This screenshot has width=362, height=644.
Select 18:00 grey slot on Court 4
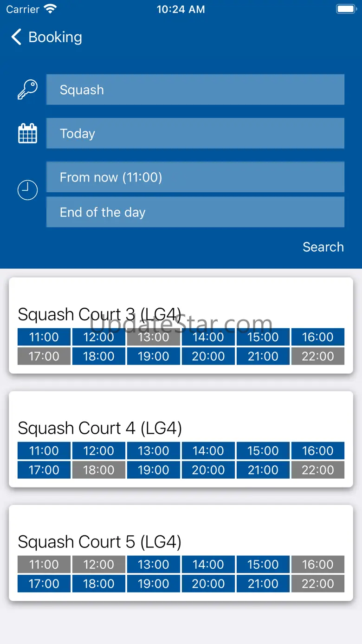pyautogui.click(x=99, y=470)
